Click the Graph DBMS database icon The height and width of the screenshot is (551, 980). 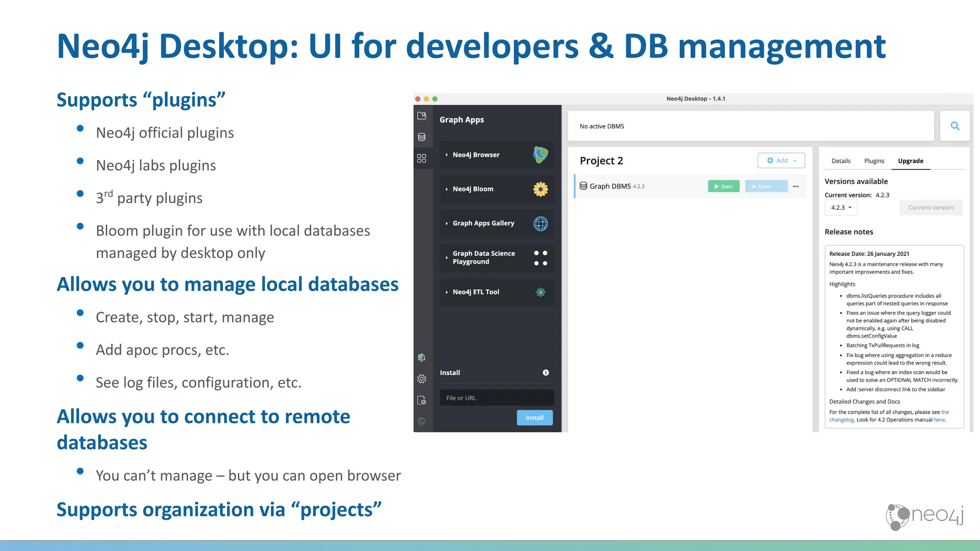click(x=583, y=186)
